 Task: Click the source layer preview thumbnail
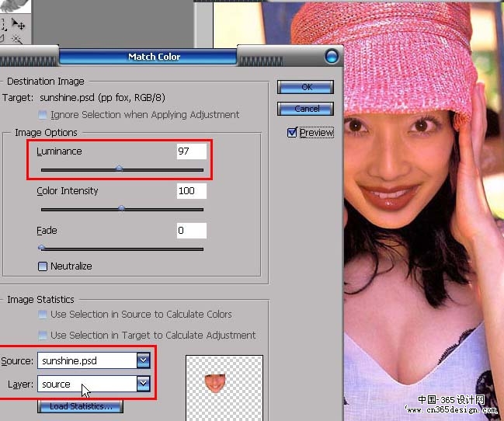pos(224,388)
